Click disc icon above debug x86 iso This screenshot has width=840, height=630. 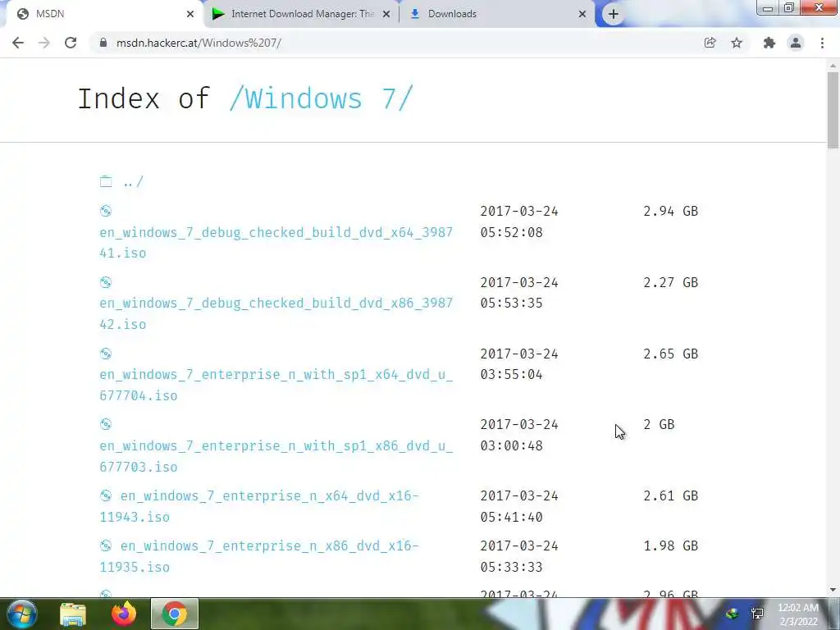106,282
